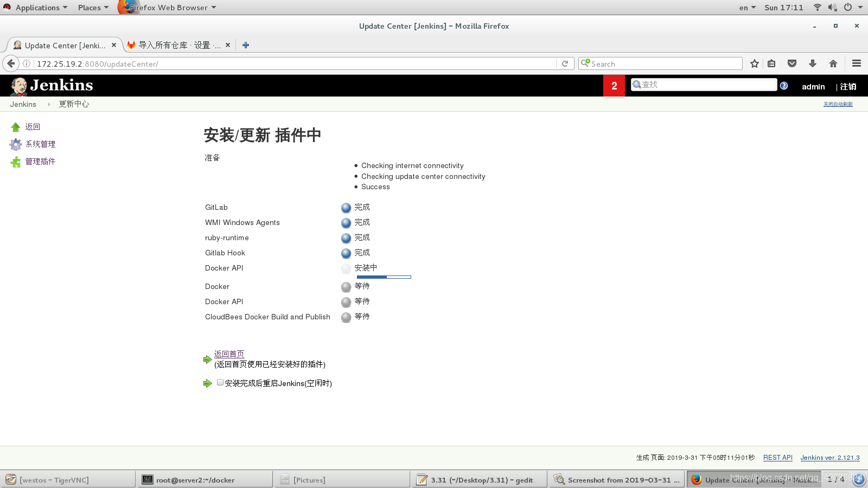The width and height of the screenshot is (868, 488).
Task: Click the GitLab completed status ball
Action: click(346, 208)
